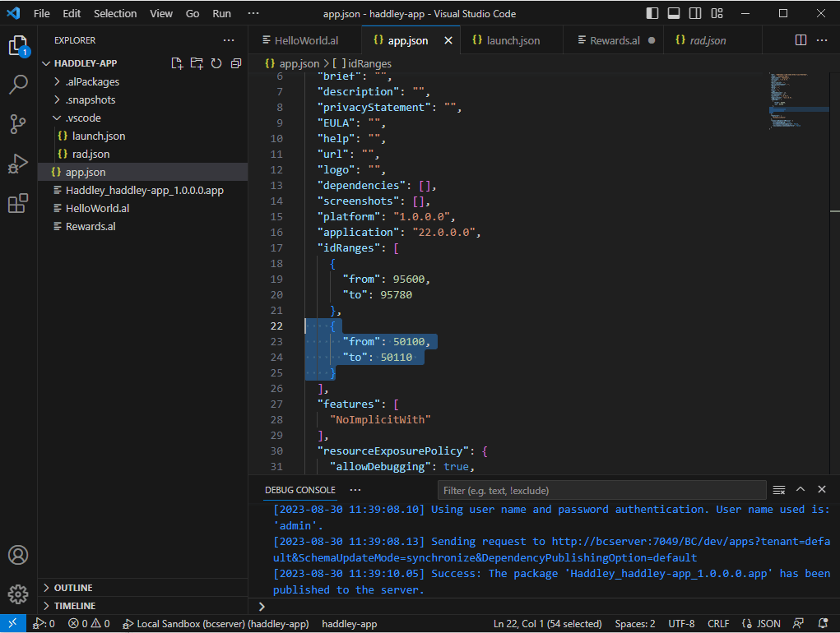The width and height of the screenshot is (840, 633).
Task: Expand the OUTLINE section
Action: click(73, 588)
